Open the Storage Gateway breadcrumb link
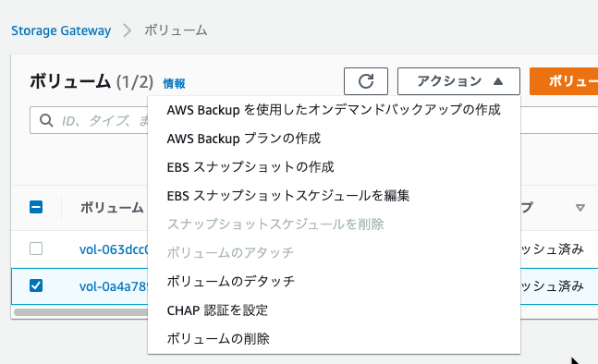598x364 pixels. tap(61, 30)
